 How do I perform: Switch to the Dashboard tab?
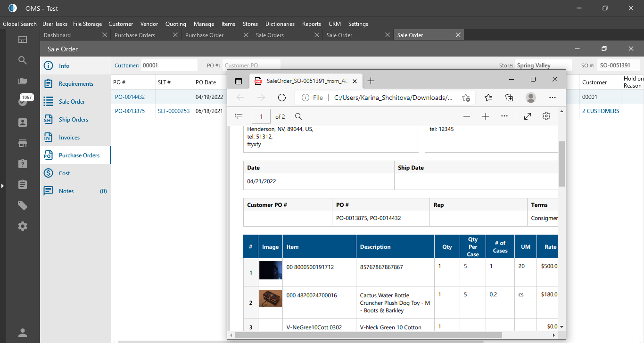pos(57,35)
